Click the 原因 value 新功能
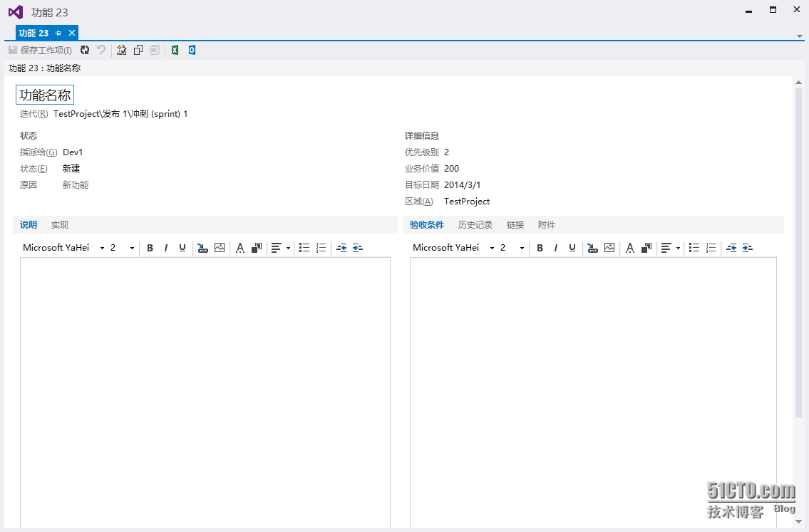 coord(76,184)
